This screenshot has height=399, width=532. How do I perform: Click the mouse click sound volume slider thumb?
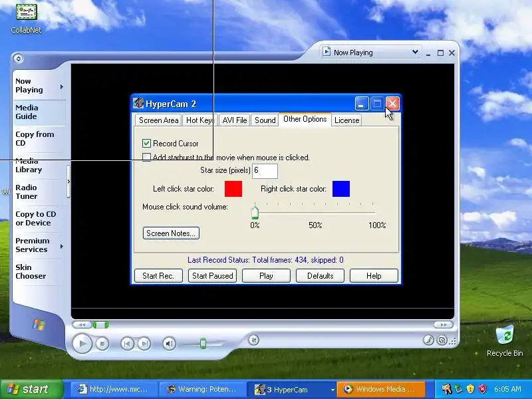(x=255, y=212)
